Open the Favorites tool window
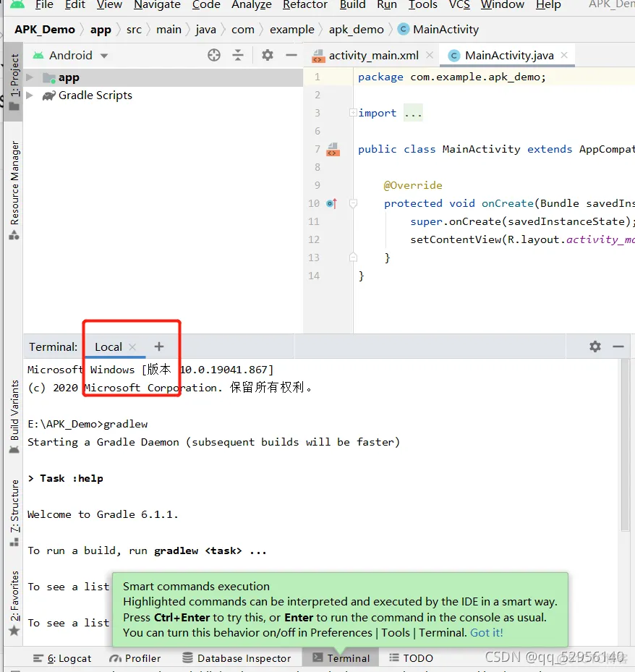 point(14,603)
